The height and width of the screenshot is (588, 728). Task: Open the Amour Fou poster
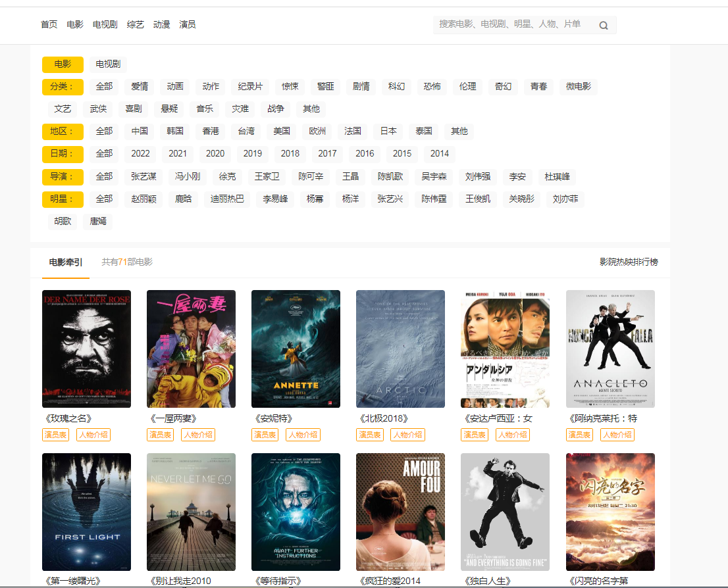tap(400, 512)
